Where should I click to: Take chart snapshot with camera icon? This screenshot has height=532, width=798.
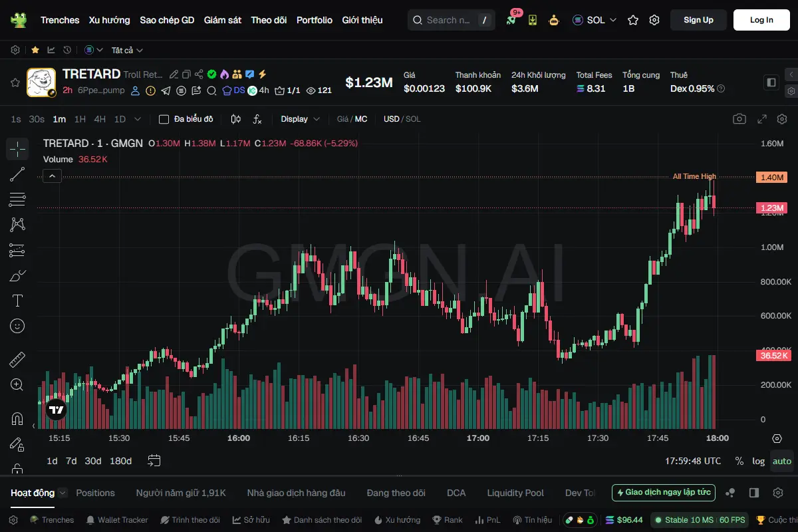tap(739, 119)
